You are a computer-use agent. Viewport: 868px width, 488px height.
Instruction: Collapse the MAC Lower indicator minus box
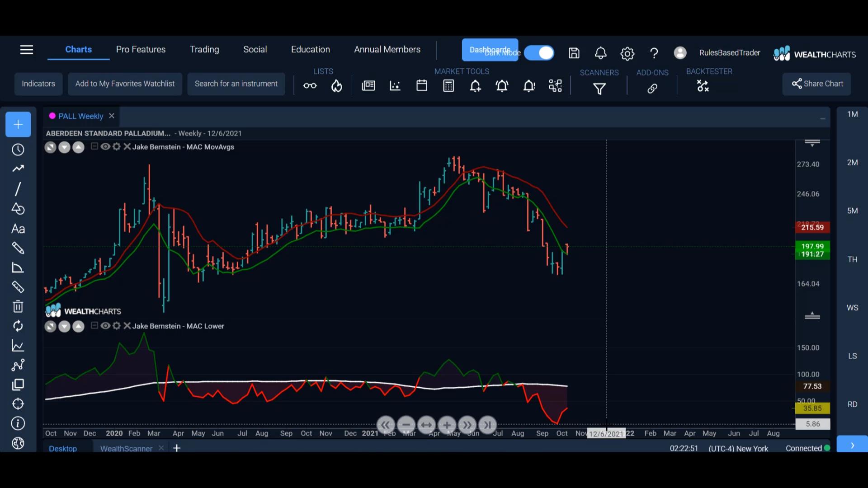tap(94, 325)
